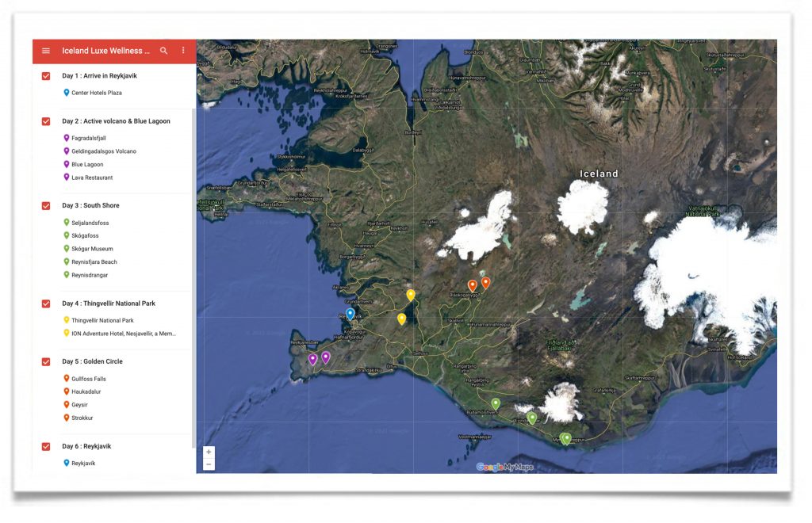
Task: Click the yellow pin icon beside Thingvellir National Park
Action: click(67, 320)
